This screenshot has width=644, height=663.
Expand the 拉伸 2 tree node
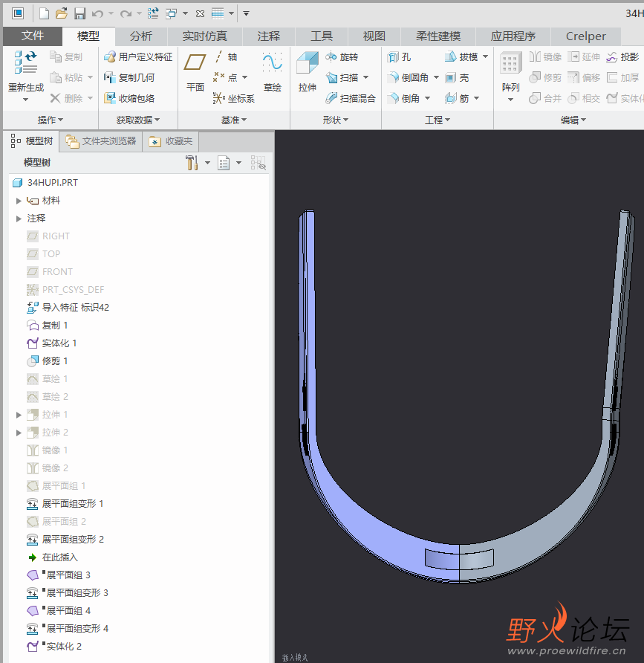pos(19,433)
